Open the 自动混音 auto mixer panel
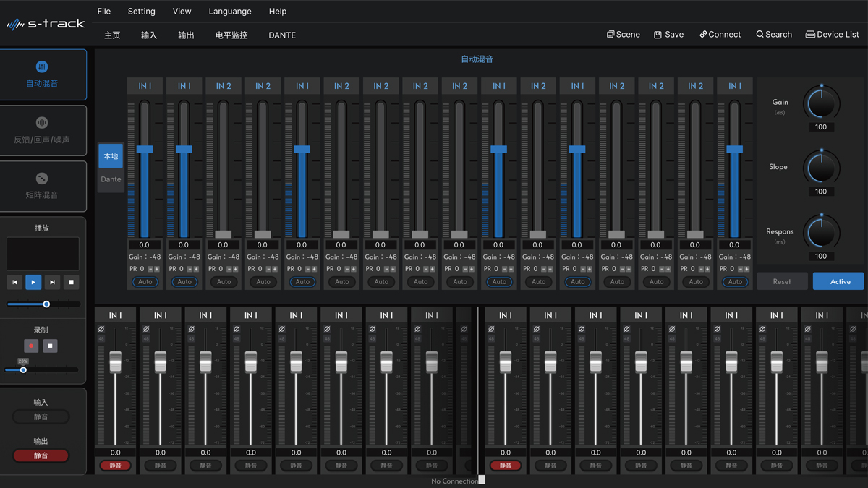 point(42,74)
